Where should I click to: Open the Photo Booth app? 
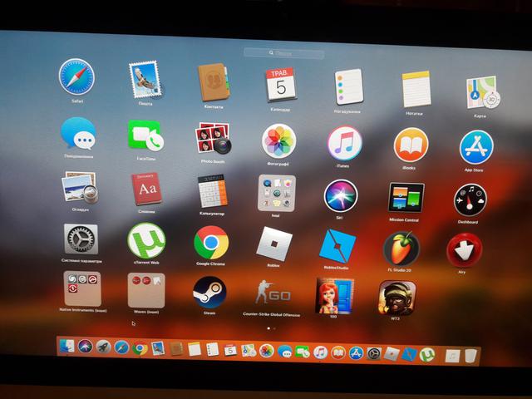[x=213, y=139]
